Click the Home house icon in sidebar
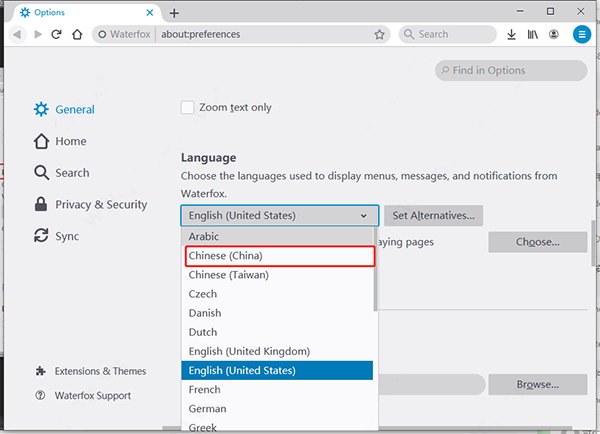This screenshot has height=434, width=600. (x=41, y=141)
